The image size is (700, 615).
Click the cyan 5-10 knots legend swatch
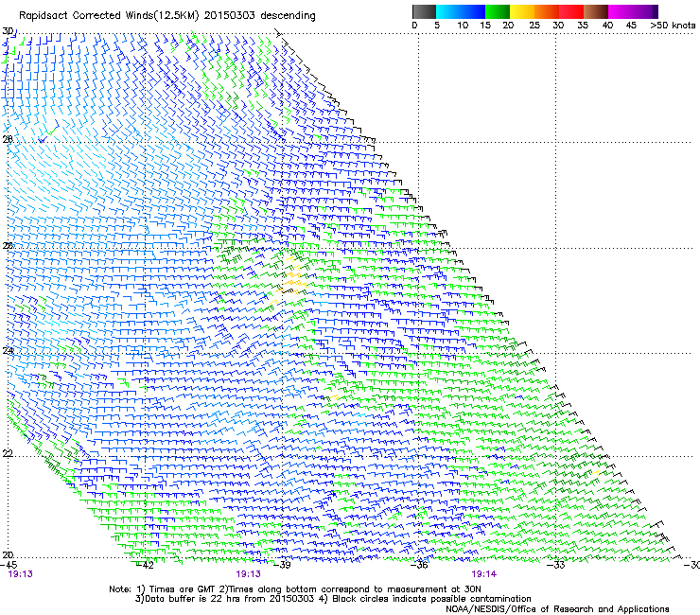(x=448, y=11)
